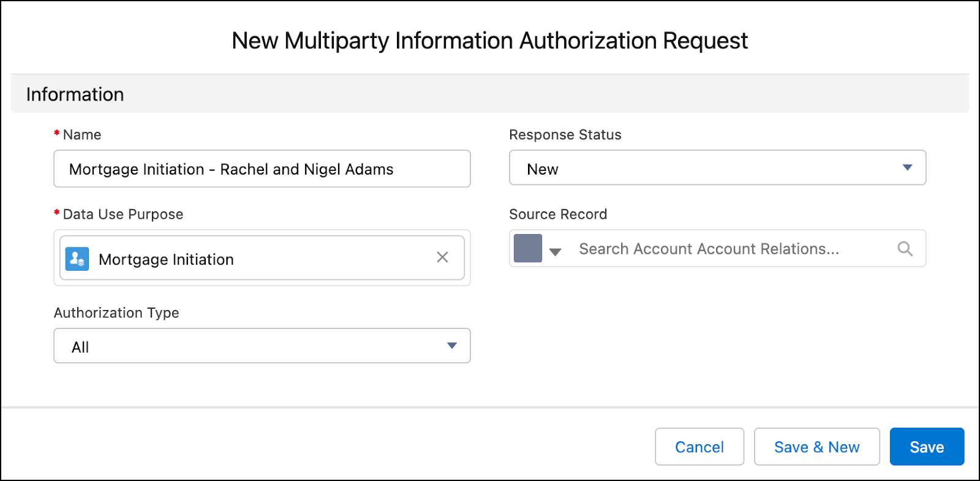Viewport: 980px width, 481px height.
Task: Click the Response Status label
Action: 565,134
